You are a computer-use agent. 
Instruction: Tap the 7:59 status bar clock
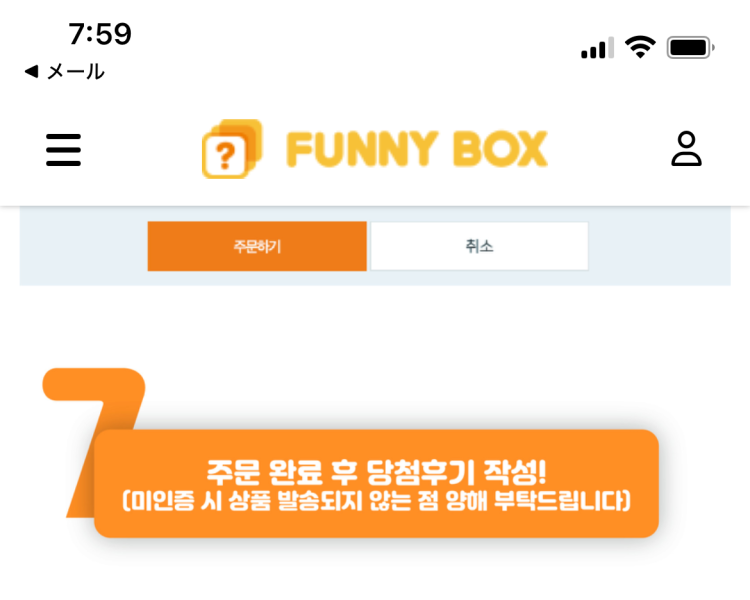pyautogui.click(x=100, y=34)
